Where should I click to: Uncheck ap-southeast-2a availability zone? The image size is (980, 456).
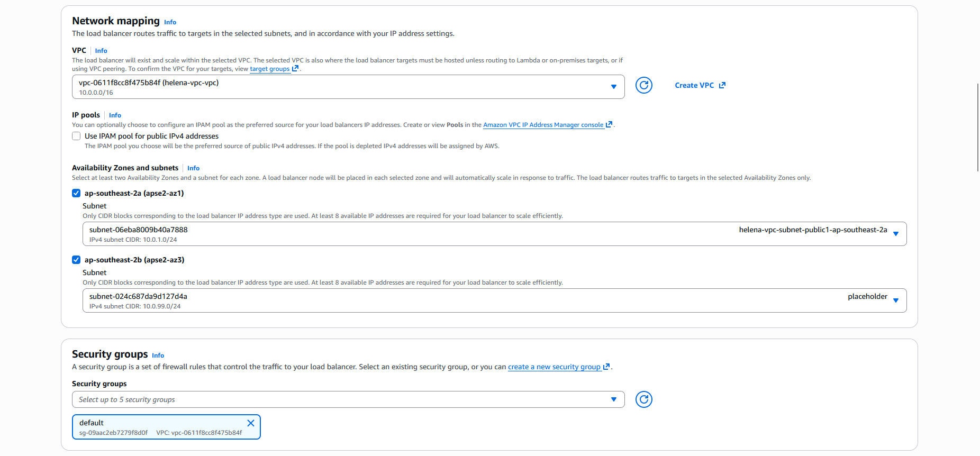[x=77, y=193]
